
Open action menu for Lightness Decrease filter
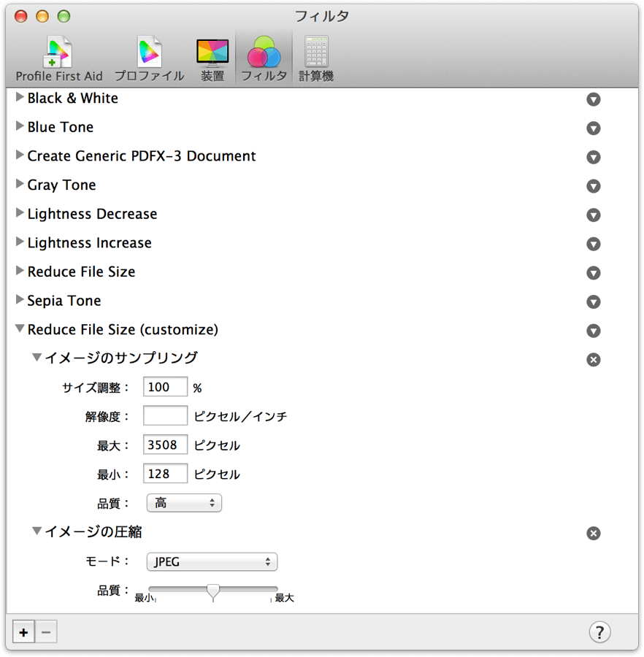pos(594,215)
